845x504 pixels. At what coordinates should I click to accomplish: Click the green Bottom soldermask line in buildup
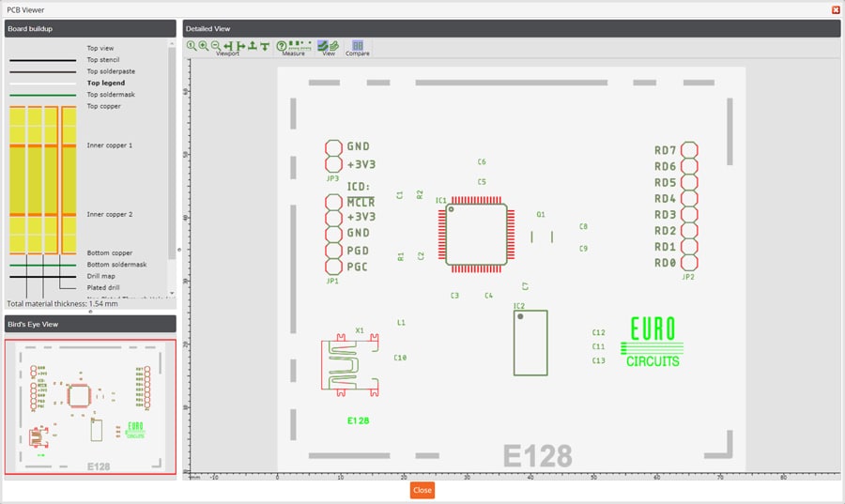pyautogui.click(x=42, y=265)
